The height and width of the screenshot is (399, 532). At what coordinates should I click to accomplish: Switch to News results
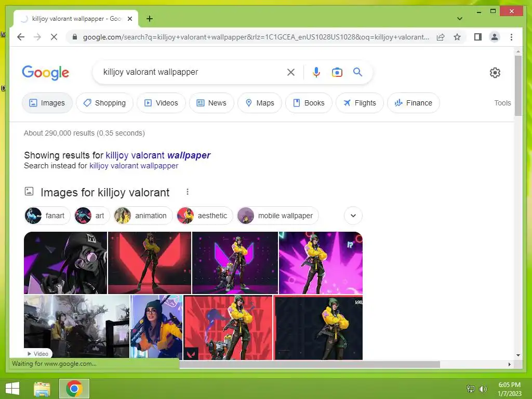click(x=211, y=103)
